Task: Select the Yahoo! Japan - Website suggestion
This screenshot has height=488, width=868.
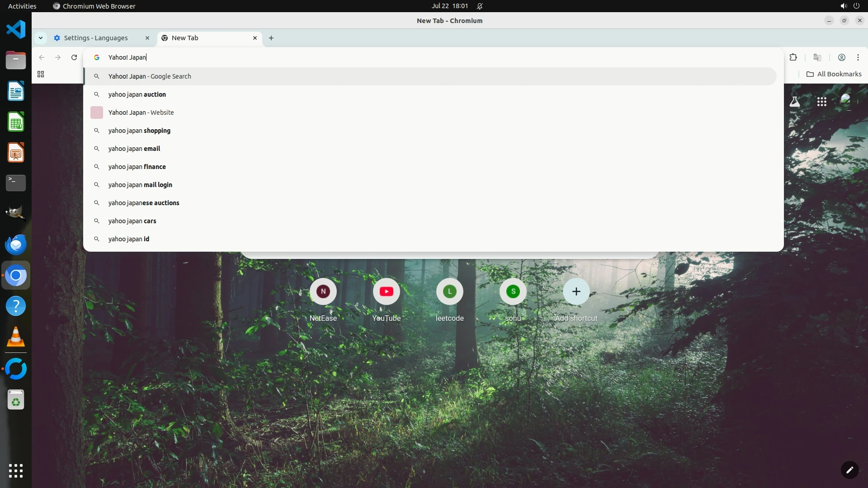Action: click(141, 113)
